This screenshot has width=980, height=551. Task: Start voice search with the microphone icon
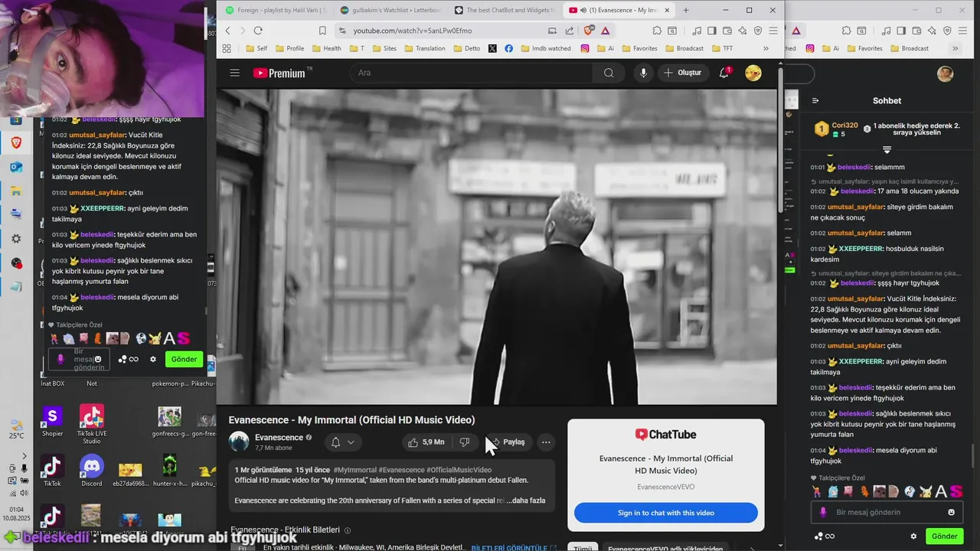click(643, 73)
